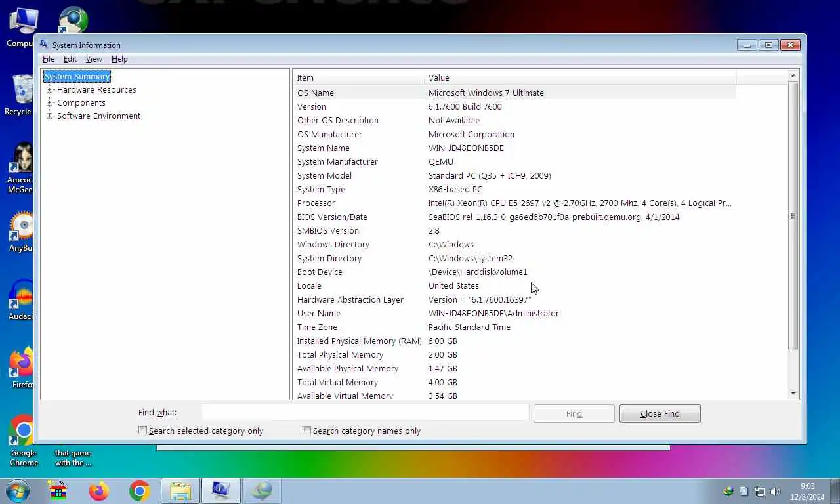
Task: Select the AnyBurn desktop shortcut
Action: tap(22, 231)
